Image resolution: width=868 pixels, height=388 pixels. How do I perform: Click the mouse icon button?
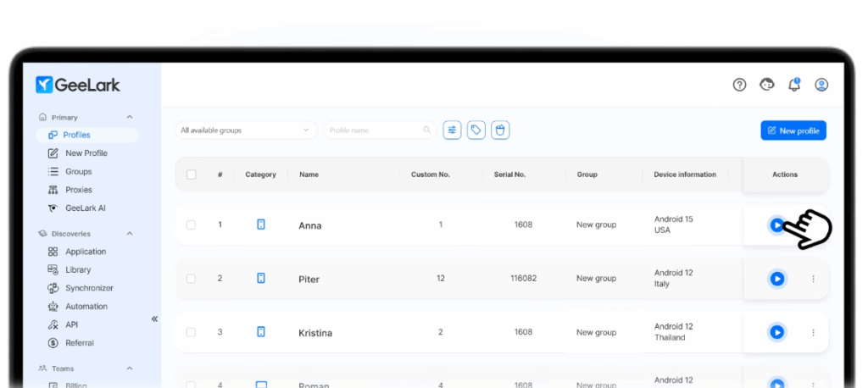click(x=500, y=130)
